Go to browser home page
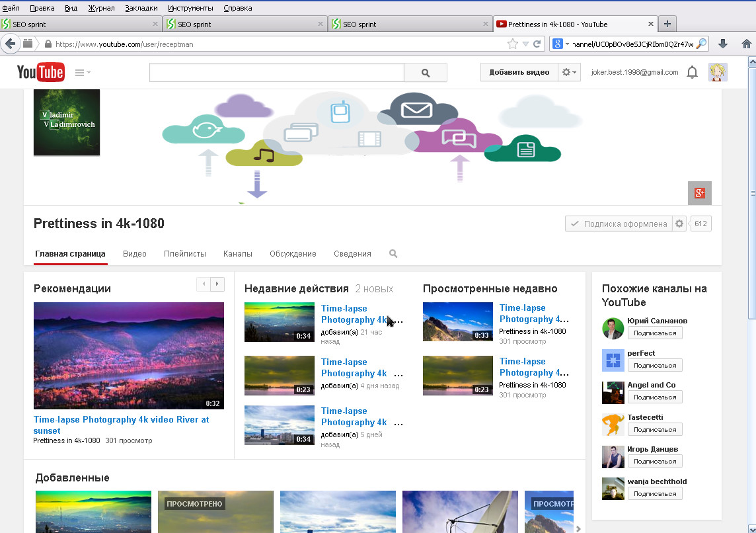Viewport: 756px width, 533px height. click(x=746, y=44)
